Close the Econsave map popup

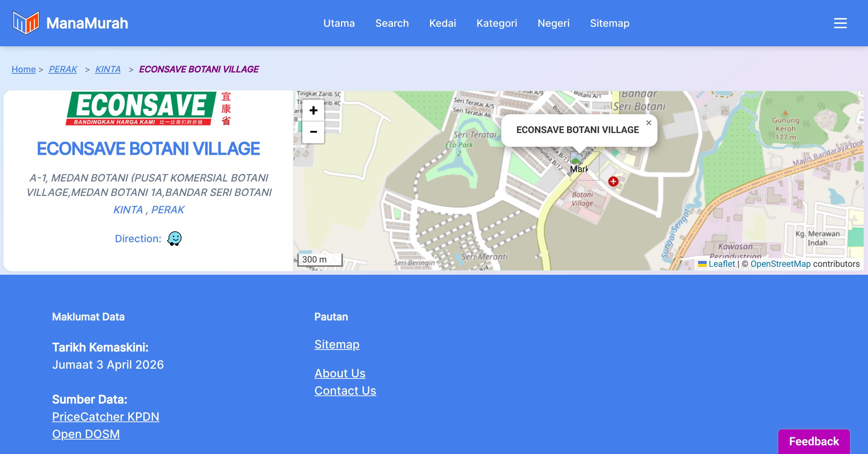click(648, 123)
